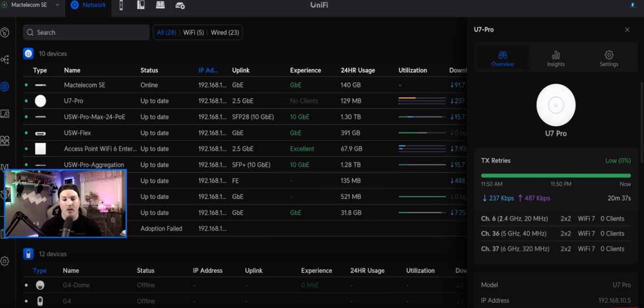Click the USW-Flex utilization bar

(422, 133)
